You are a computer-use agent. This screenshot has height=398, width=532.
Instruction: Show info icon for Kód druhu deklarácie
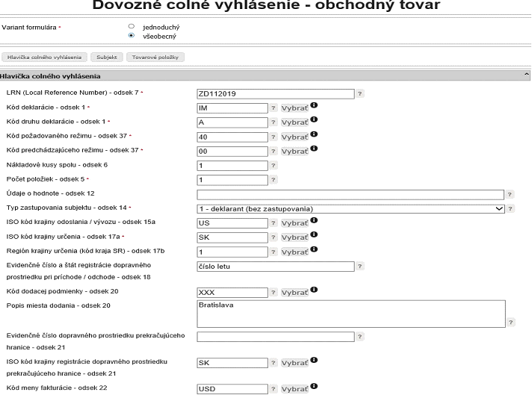[x=314, y=119]
